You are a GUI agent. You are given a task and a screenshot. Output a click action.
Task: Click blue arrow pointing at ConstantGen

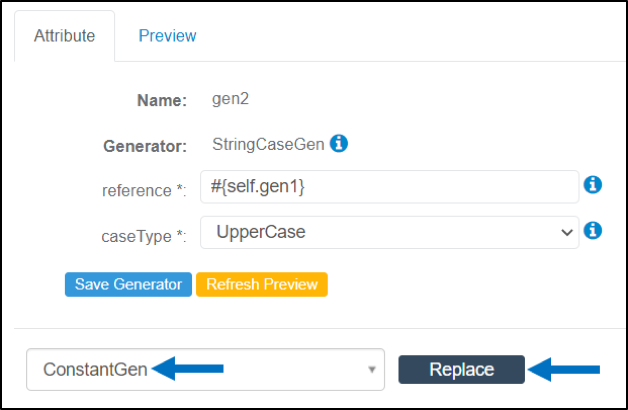coord(187,368)
